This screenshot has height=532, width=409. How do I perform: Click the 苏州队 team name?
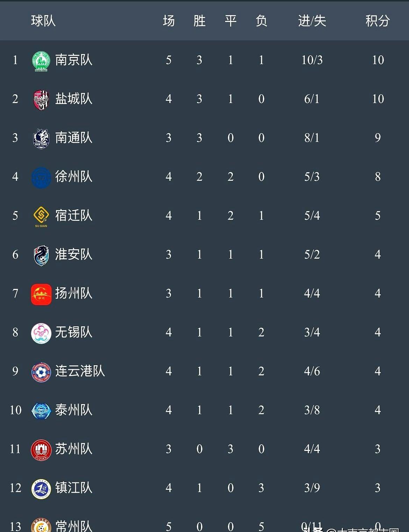pyautogui.click(x=74, y=449)
